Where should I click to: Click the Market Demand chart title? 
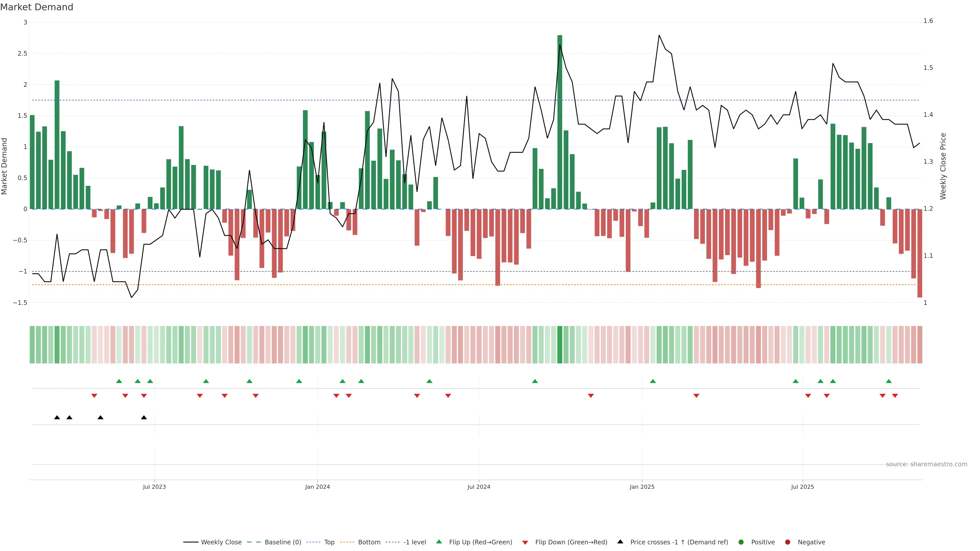(x=36, y=7)
